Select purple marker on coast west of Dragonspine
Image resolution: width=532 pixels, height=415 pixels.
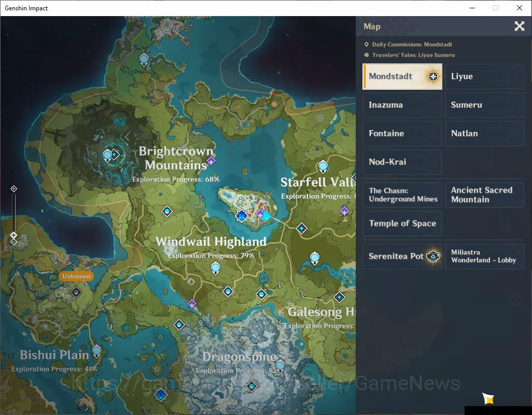[x=192, y=303]
